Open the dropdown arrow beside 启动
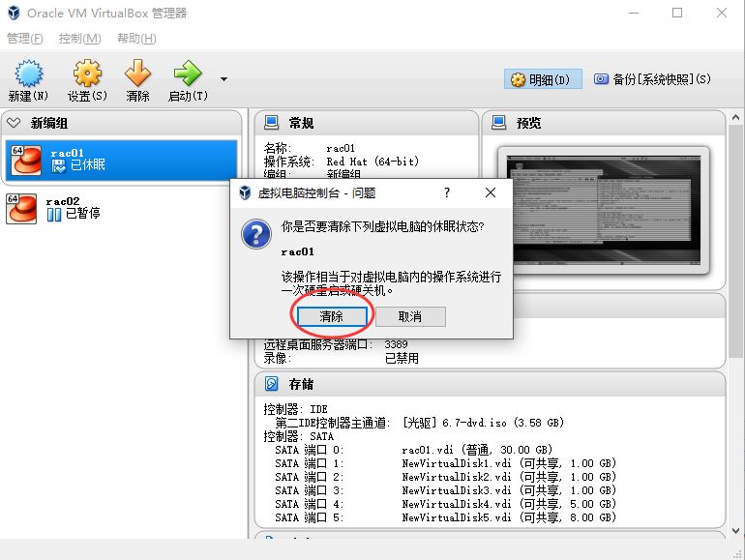The height and width of the screenshot is (560, 745). click(223, 79)
